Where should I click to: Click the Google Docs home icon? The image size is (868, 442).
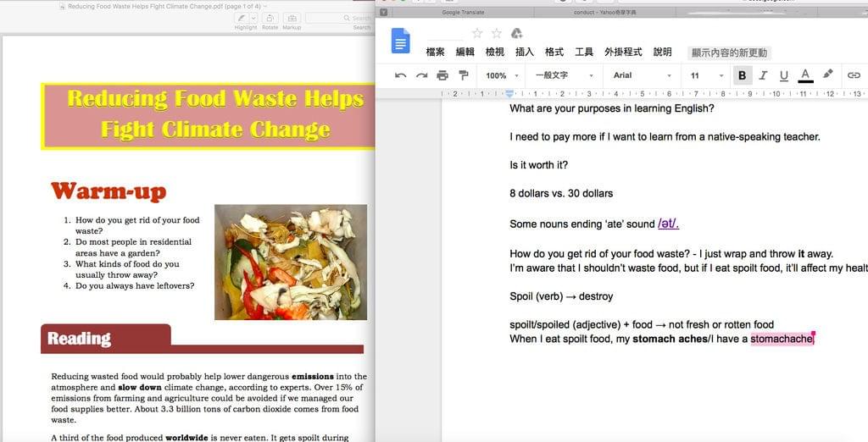(400, 41)
